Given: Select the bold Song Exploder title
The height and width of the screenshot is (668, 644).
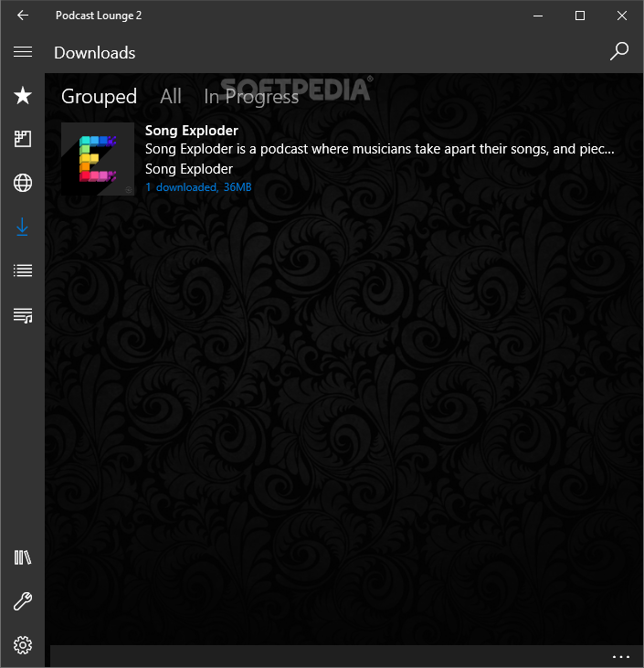Looking at the screenshot, I should [x=191, y=131].
